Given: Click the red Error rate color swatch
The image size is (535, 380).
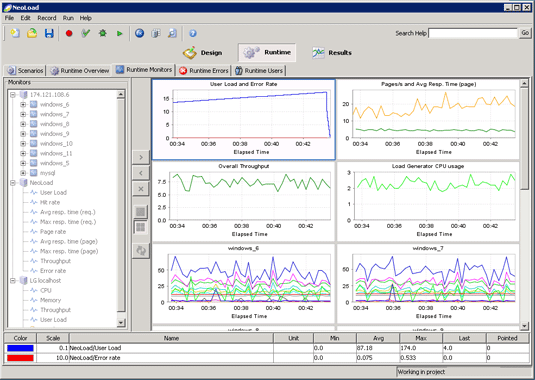Looking at the screenshot, I should point(20,358).
